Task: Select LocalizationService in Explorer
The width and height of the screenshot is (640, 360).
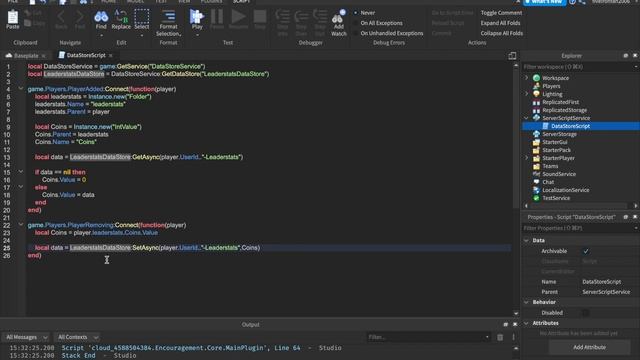Action: click(x=565, y=190)
